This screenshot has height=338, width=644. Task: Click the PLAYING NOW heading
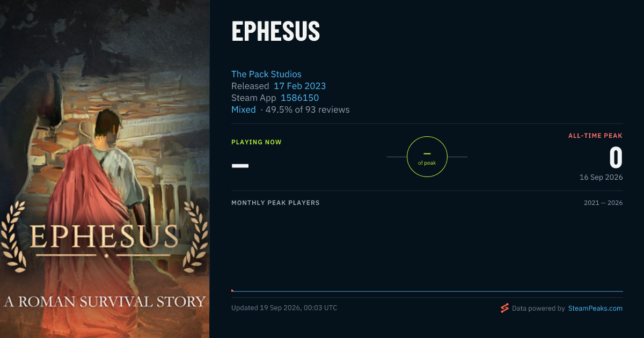(x=257, y=142)
